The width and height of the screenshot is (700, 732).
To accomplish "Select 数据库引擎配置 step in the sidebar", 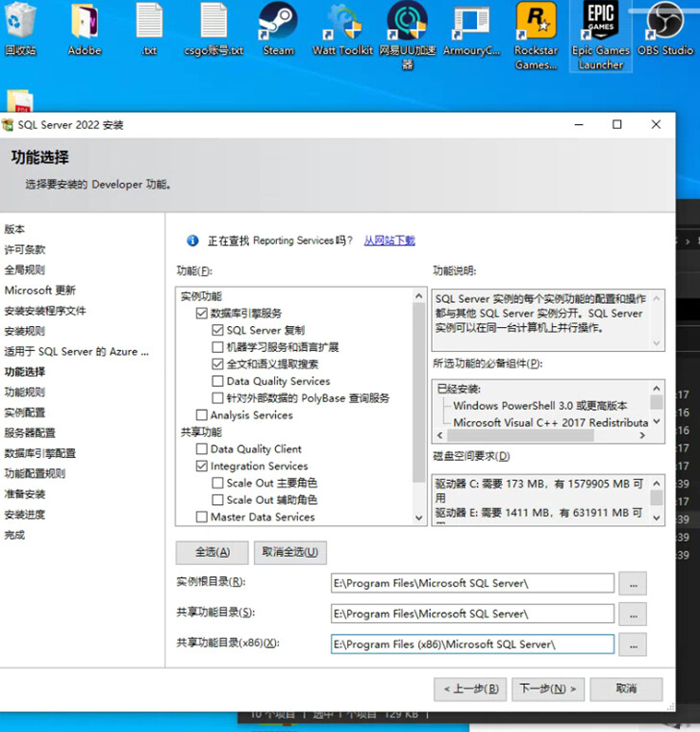I will click(x=40, y=453).
